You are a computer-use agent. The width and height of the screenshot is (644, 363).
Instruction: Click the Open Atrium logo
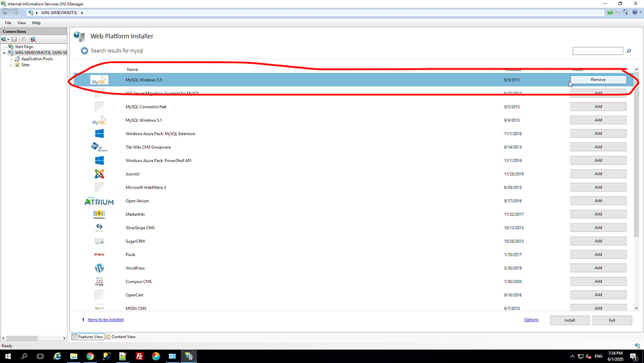(x=99, y=201)
